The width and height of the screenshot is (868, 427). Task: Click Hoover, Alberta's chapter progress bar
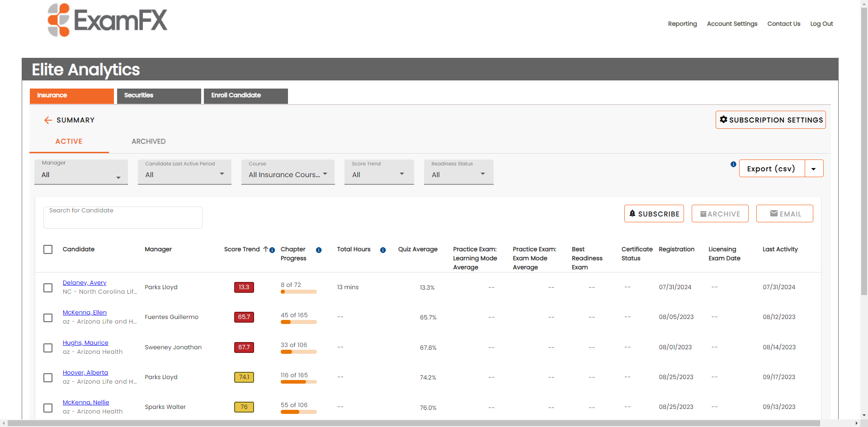(298, 382)
